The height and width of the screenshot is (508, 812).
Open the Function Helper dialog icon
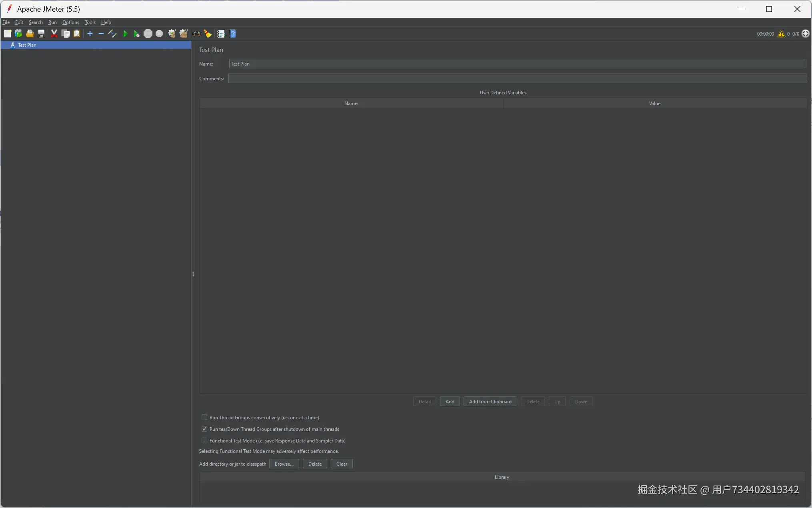point(221,34)
